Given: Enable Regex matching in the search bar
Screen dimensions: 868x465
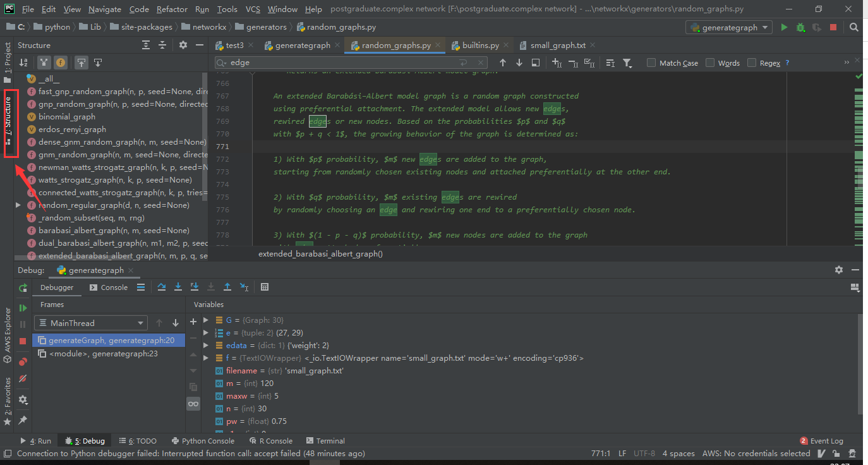Looking at the screenshot, I should click(x=752, y=62).
